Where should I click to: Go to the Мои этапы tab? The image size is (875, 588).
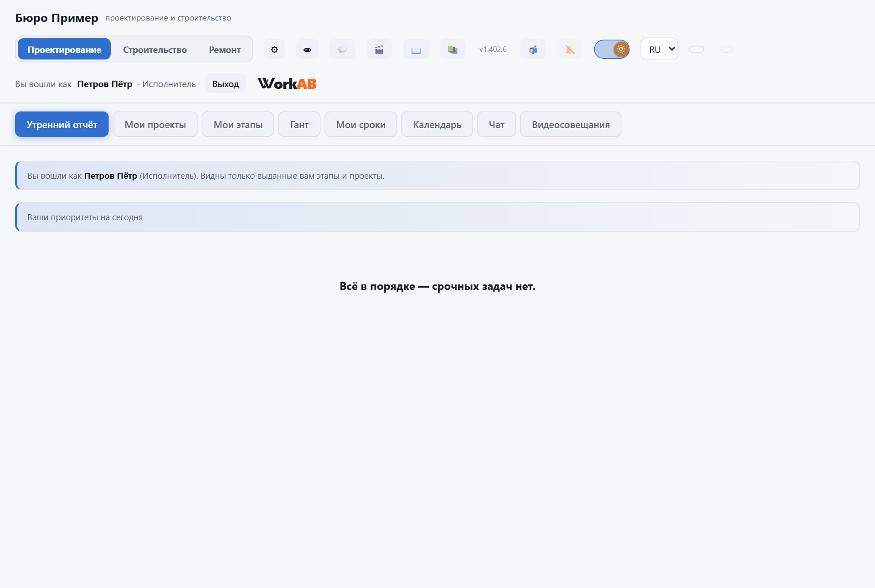(x=238, y=124)
